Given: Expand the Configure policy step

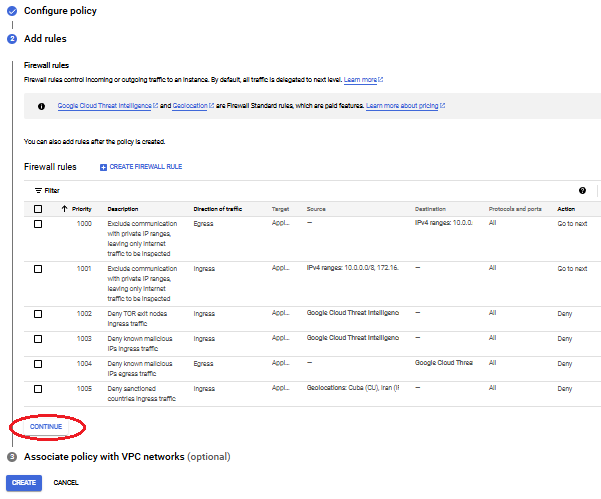Looking at the screenshot, I should click(x=61, y=10).
